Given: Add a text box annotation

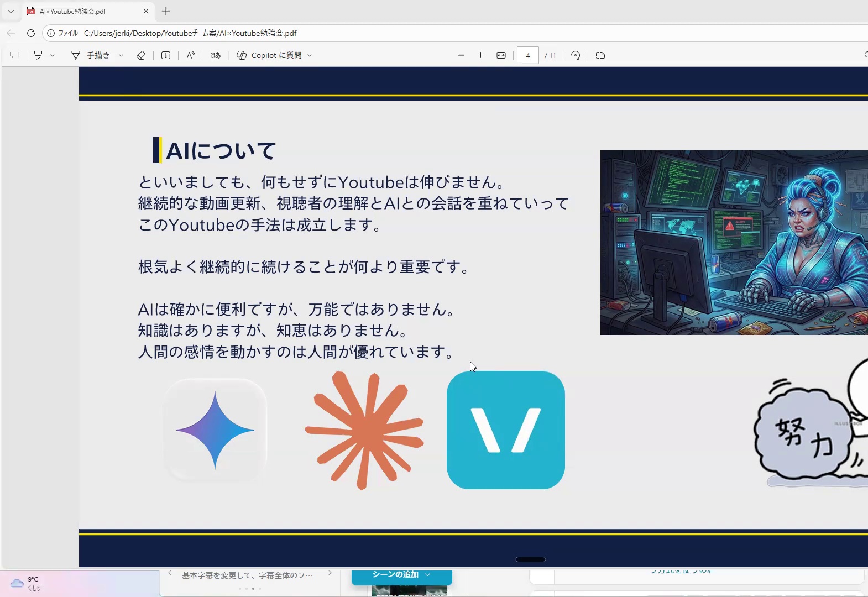Looking at the screenshot, I should tap(166, 55).
